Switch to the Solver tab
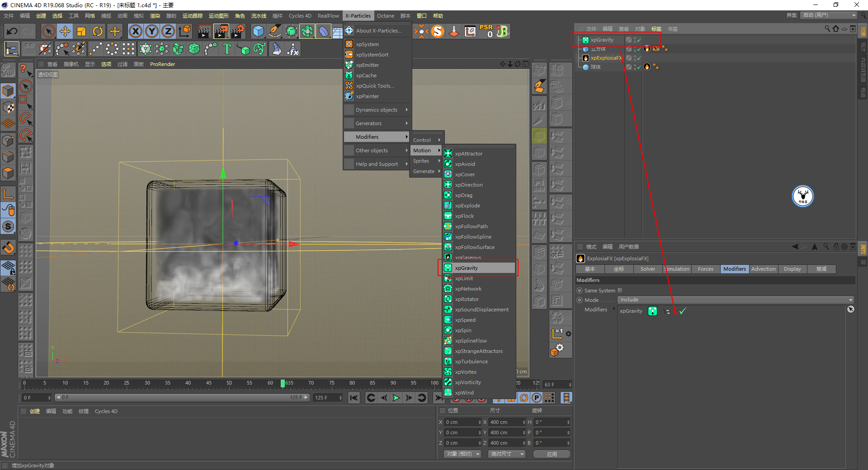The width and height of the screenshot is (868, 470). [647, 269]
